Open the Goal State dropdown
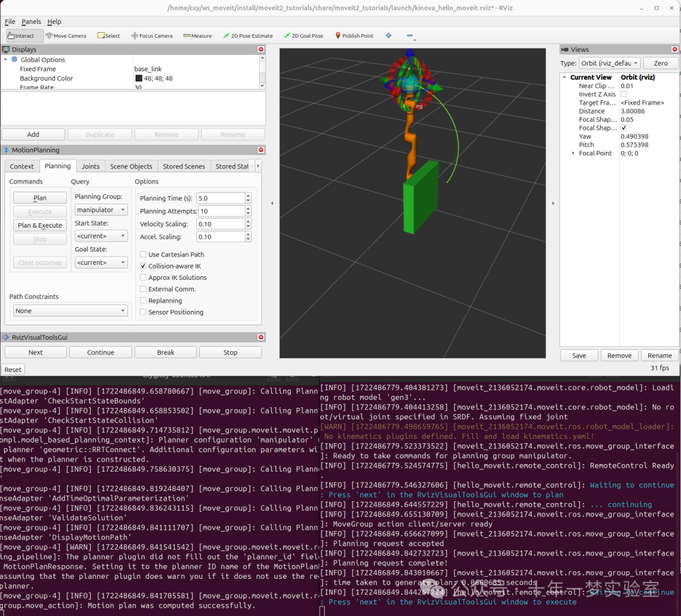 [101, 262]
